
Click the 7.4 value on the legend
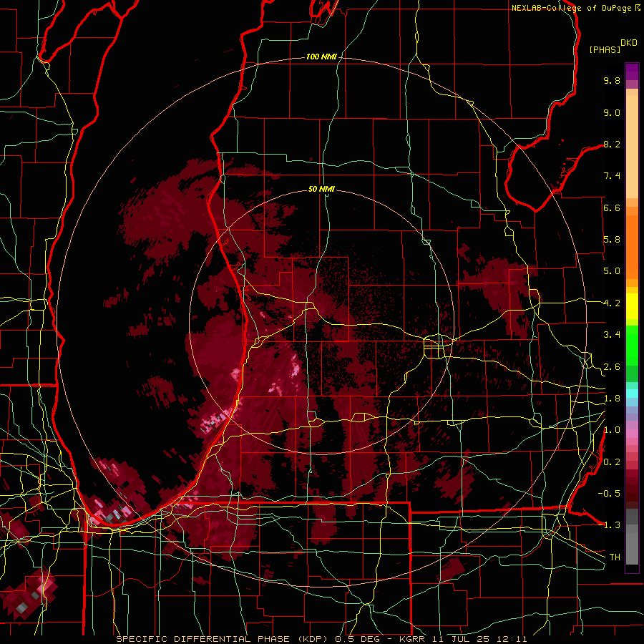612,176
